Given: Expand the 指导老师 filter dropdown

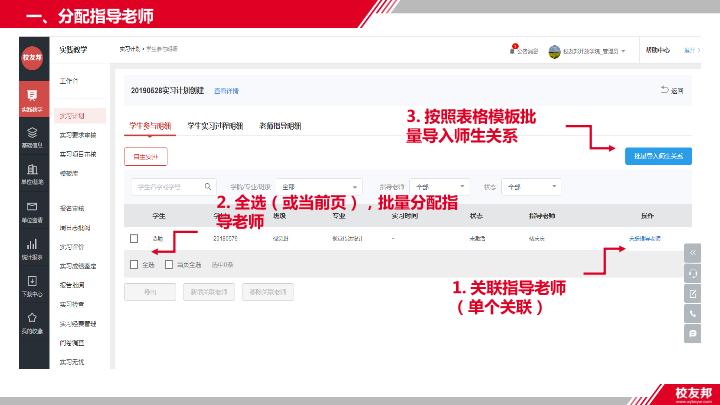Looking at the screenshot, I should point(438,186).
